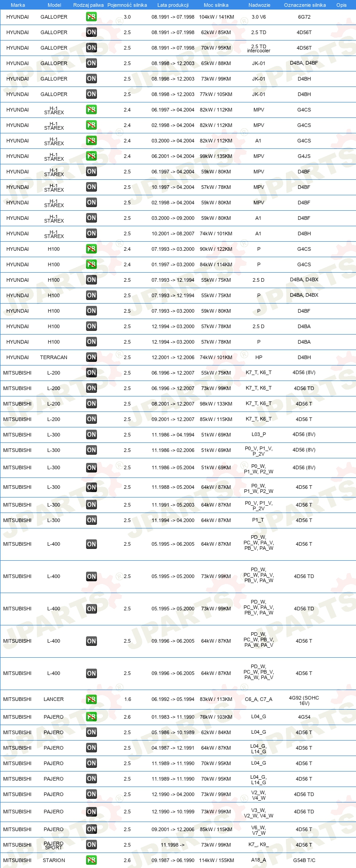Image resolution: width=356 pixels, height=868 pixels.
Task: Click the ON icon for Galloper 77kW / 105KM
Action: [x=92, y=94]
